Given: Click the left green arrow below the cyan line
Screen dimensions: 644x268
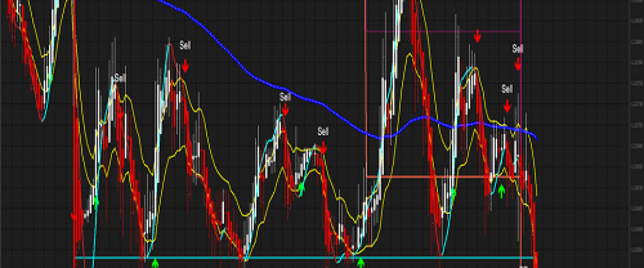Looking at the screenshot, I should point(155,263).
